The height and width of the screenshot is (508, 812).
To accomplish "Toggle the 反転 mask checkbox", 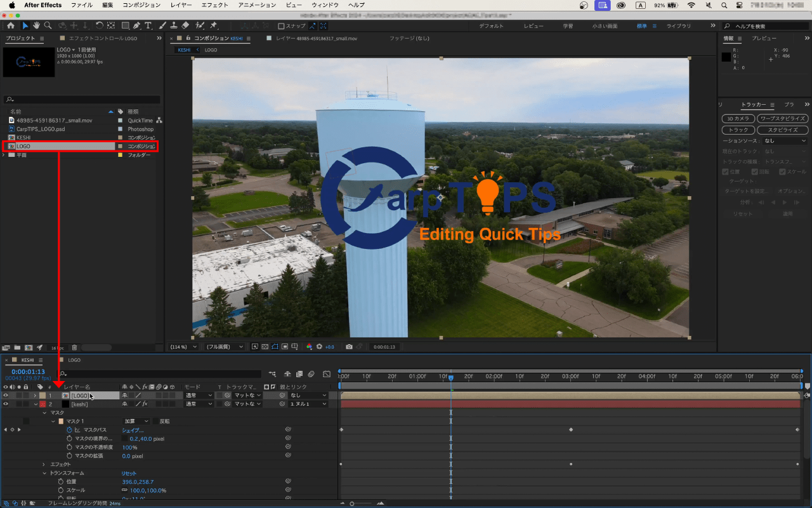I will [x=155, y=421].
